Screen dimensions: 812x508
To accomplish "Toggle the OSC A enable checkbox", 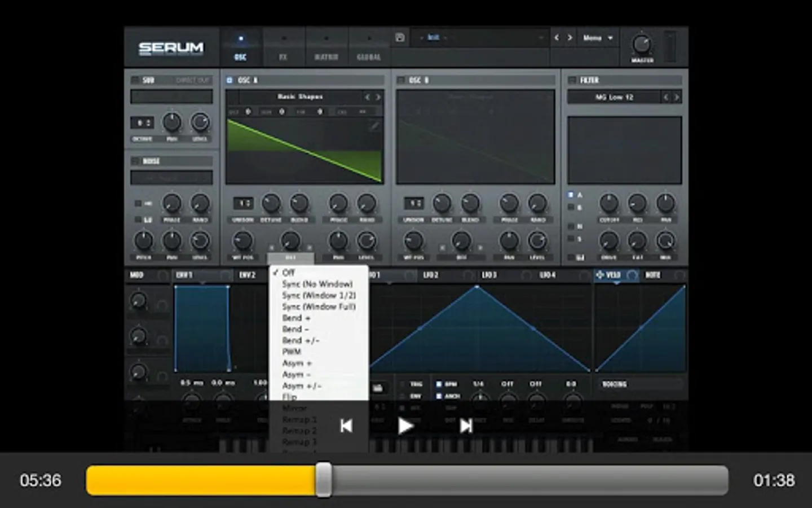I will 230,80.
